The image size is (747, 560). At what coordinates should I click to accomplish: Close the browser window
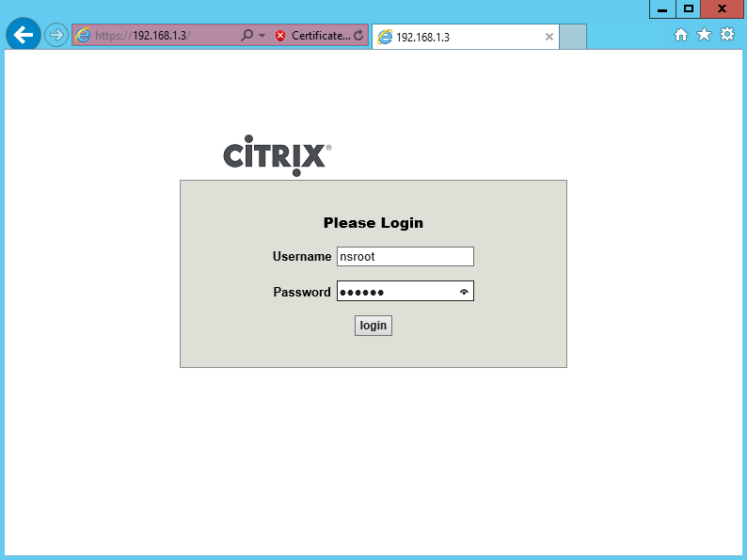(722, 9)
